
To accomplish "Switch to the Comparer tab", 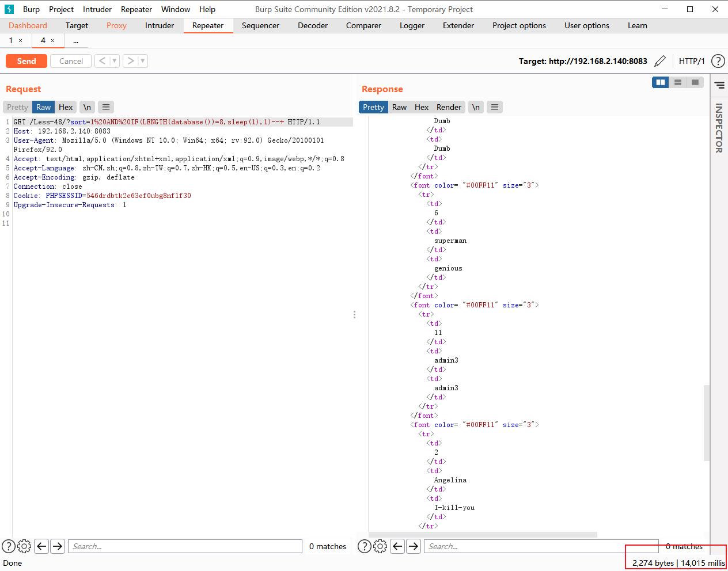I will tap(363, 25).
